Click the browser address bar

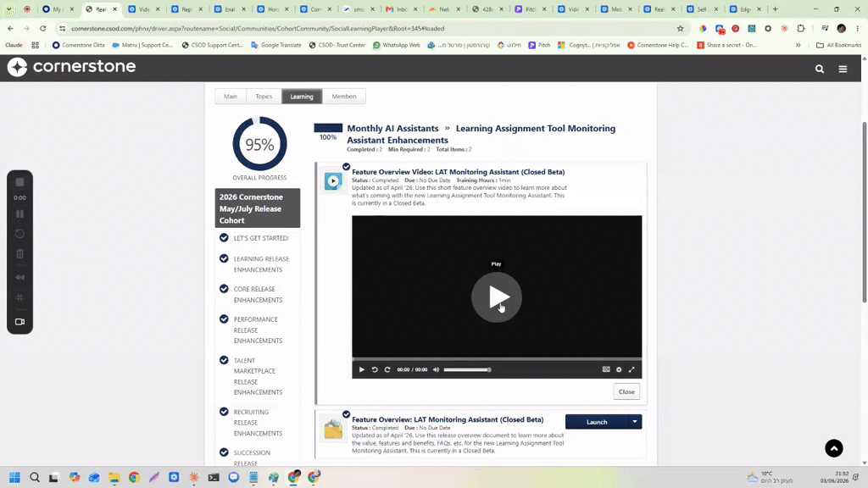pos(365,28)
